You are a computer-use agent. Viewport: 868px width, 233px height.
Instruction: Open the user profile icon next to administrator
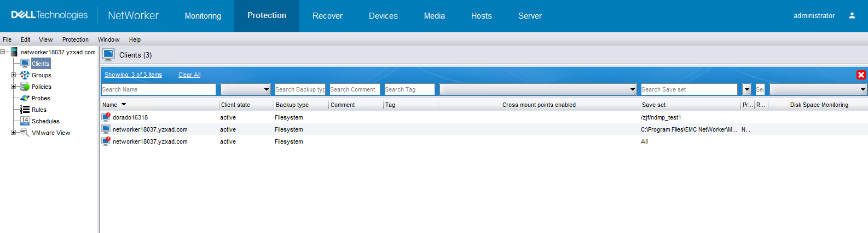click(x=852, y=15)
